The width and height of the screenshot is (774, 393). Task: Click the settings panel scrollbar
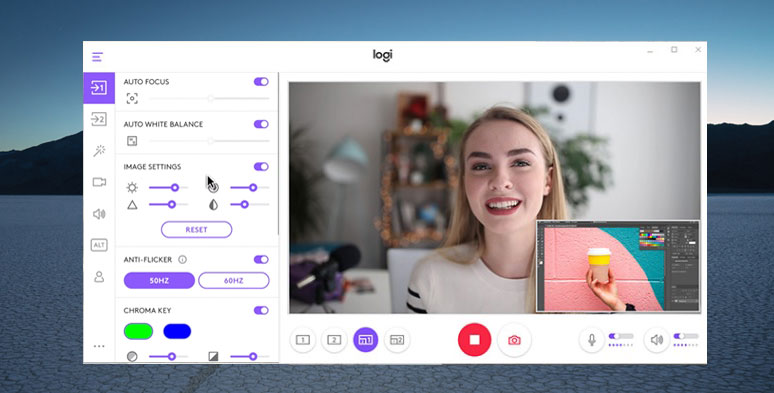(278, 154)
